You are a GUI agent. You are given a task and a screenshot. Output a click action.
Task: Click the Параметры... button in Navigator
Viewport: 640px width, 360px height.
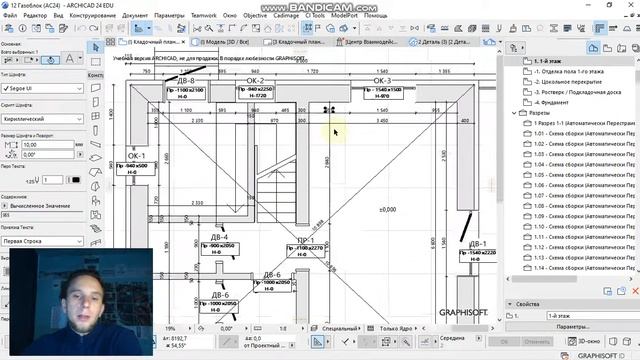[572, 327]
